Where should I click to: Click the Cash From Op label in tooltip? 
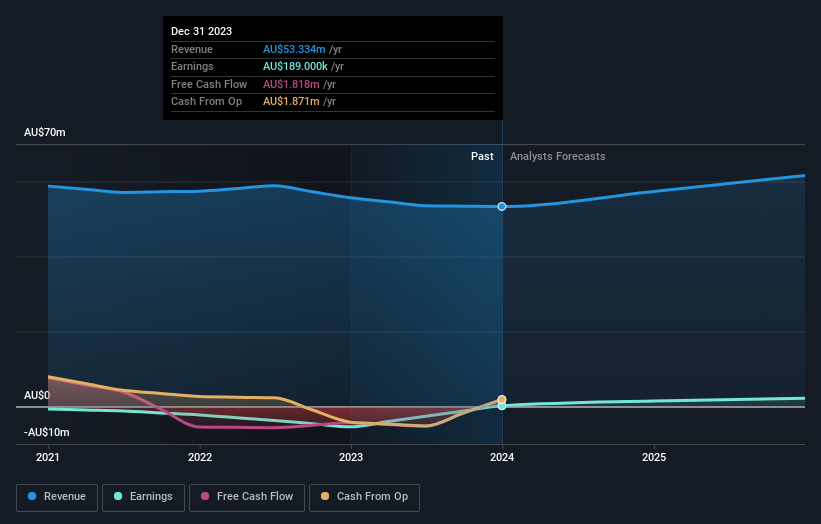point(206,102)
